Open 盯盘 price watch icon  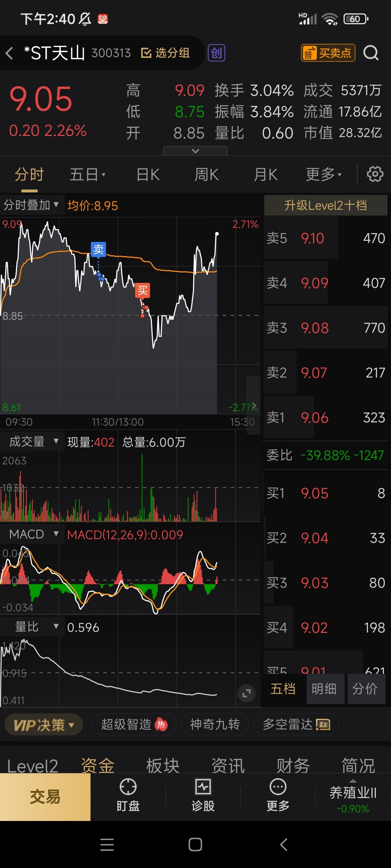(128, 795)
